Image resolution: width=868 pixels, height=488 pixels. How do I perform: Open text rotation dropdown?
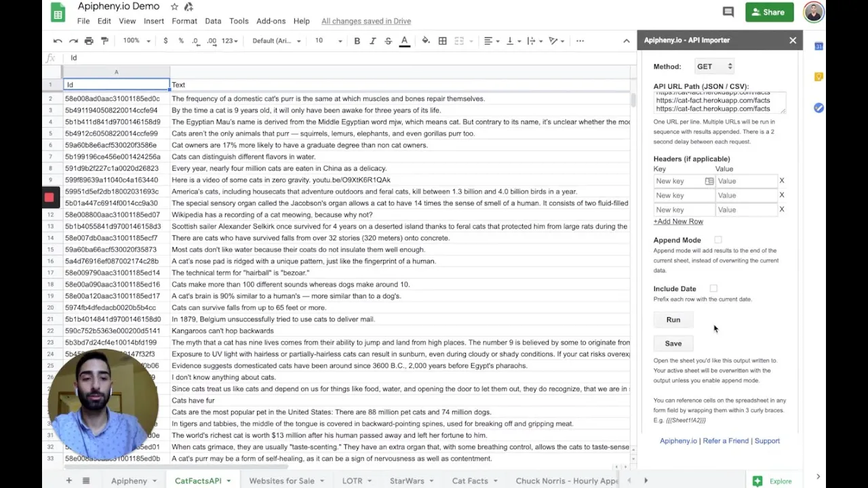point(556,41)
